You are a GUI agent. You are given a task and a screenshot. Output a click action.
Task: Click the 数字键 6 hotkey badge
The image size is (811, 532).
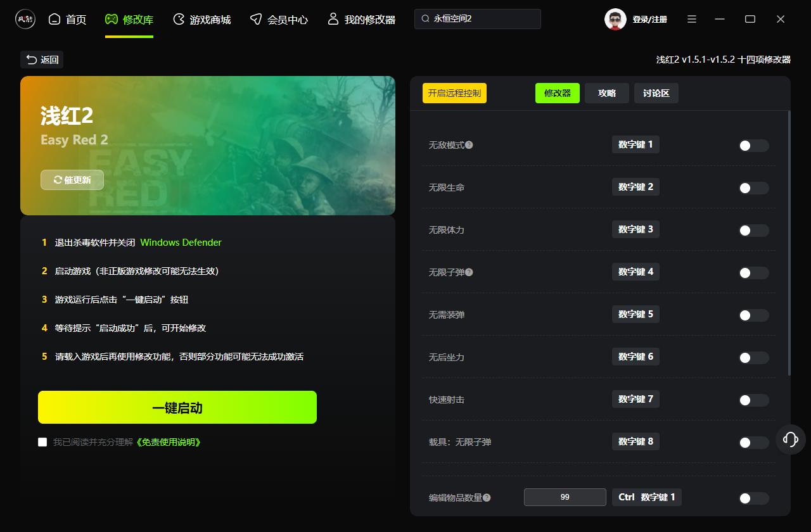click(x=635, y=357)
